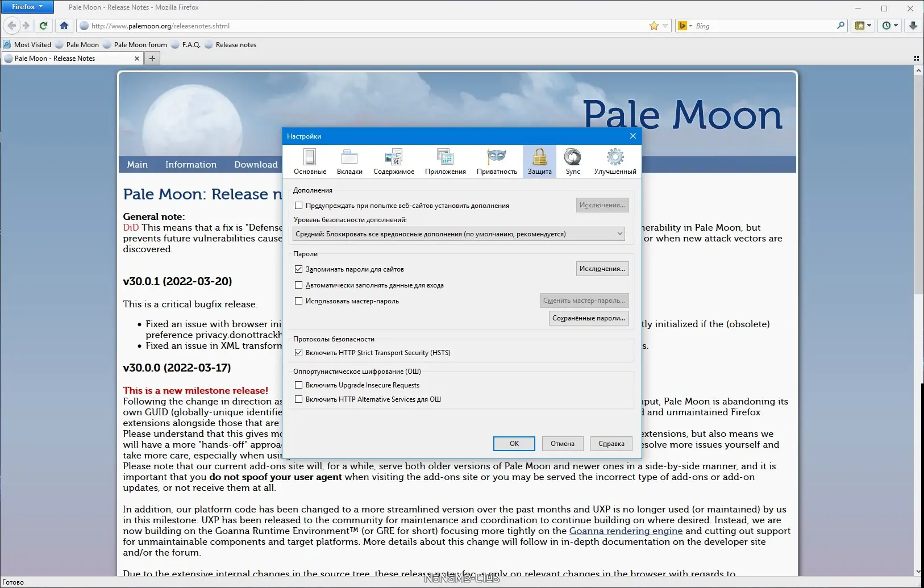
Task: Click the search magnifier icon
Action: [841, 26]
